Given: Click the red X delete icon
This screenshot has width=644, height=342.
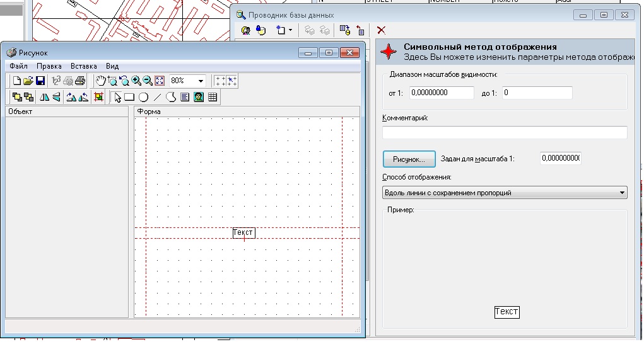Looking at the screenshot, I should pos(381,30).
